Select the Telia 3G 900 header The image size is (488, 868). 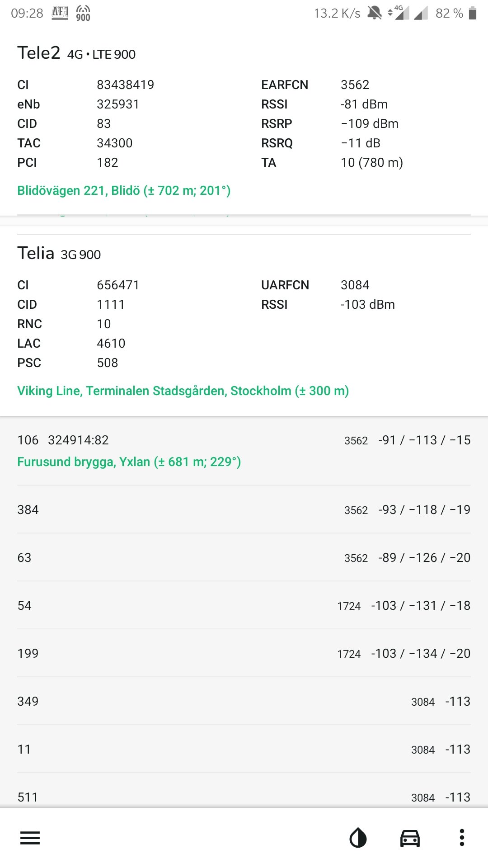coord(59,254)
